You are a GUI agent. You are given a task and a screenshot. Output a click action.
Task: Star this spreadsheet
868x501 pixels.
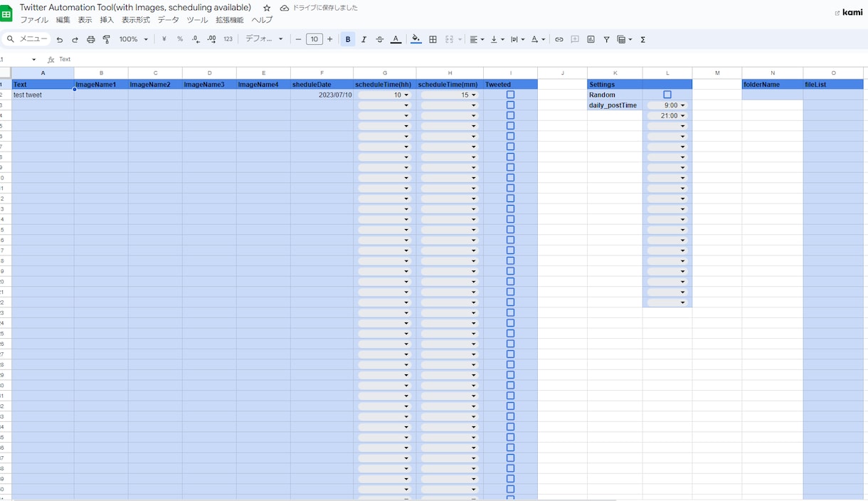pos(267,8)
